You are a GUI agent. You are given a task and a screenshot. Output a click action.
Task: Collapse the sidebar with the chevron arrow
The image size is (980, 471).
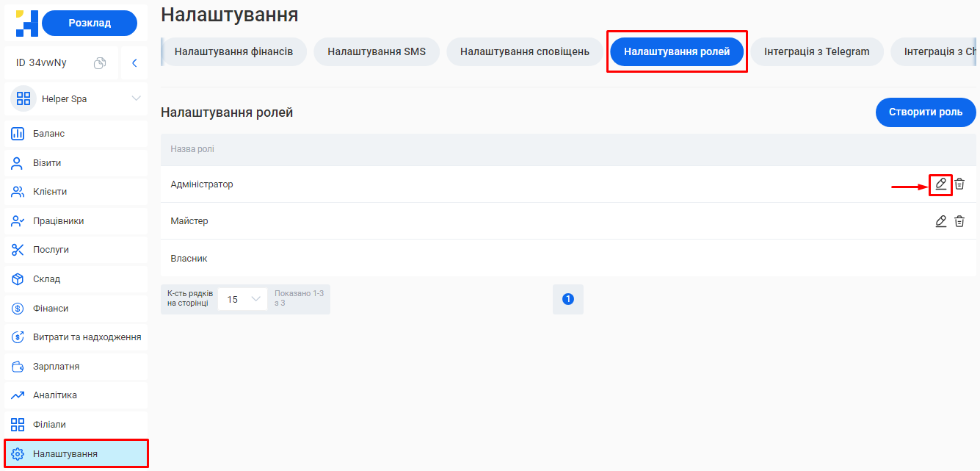click(134, 62)
